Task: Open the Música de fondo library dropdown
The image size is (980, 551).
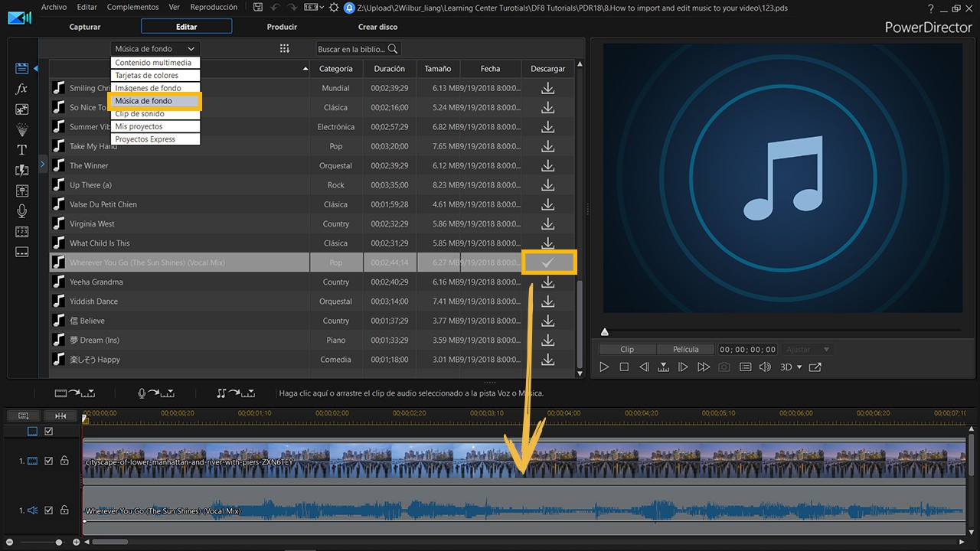Action: [x=155, y=48]
